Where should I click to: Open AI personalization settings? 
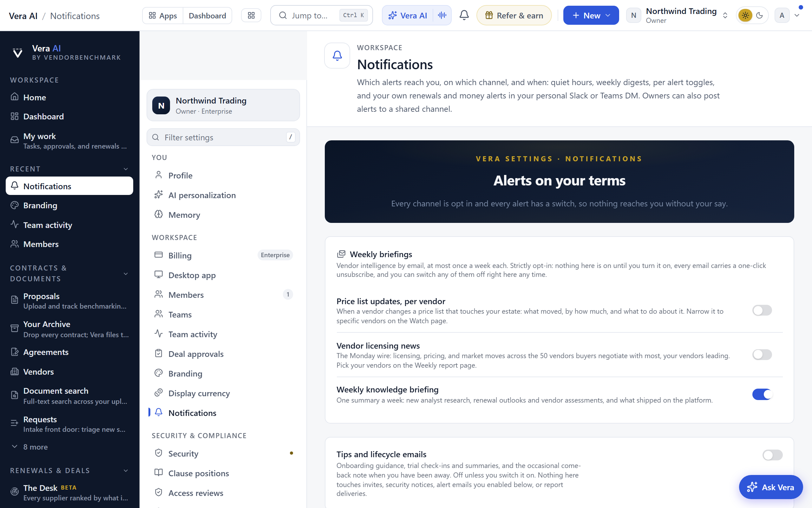223,195
